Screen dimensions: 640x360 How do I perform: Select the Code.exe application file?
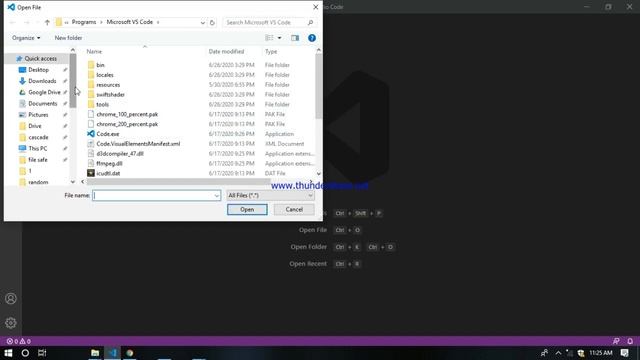click(x=108, y=134)
